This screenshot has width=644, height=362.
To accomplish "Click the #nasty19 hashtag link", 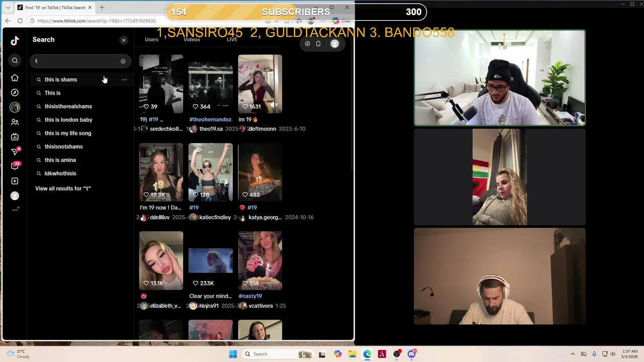I will coord(250,296).
